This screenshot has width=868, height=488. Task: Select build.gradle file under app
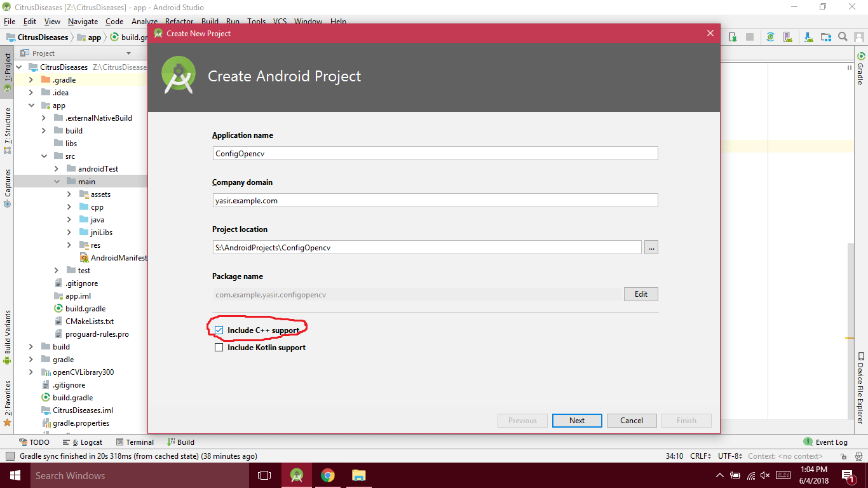point(80,309)
